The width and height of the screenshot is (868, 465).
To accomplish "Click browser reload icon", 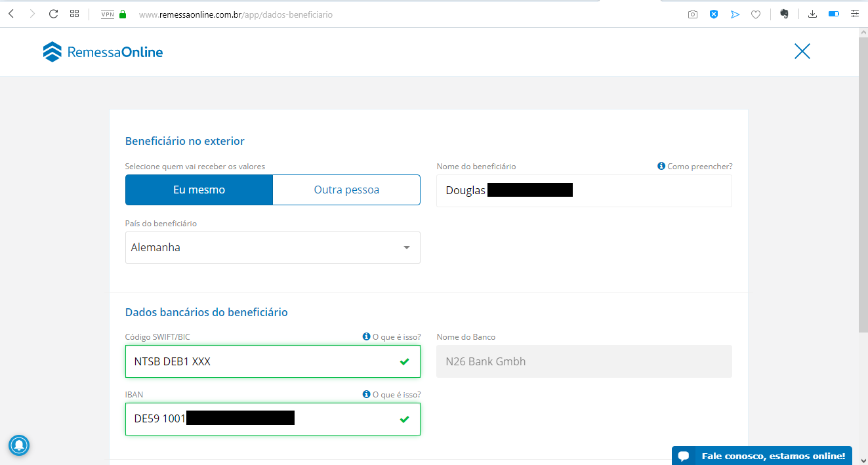I will tap(54, 14).
